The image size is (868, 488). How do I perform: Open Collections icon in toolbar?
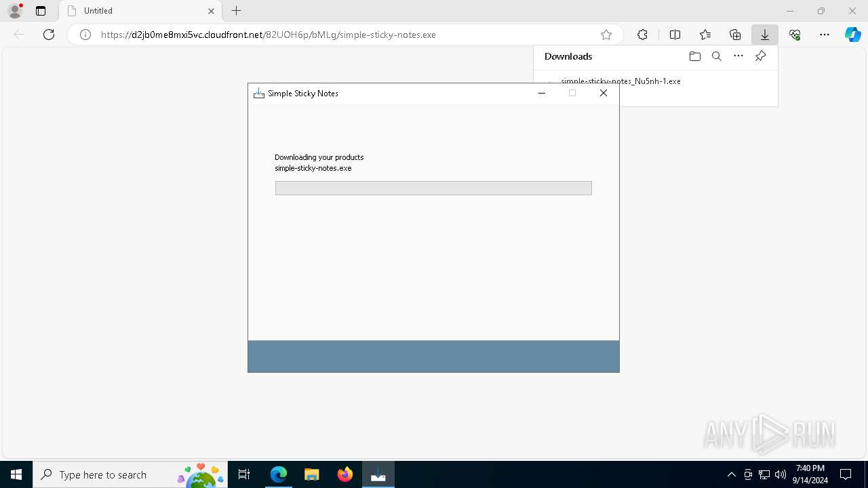[x=735, y=35]
